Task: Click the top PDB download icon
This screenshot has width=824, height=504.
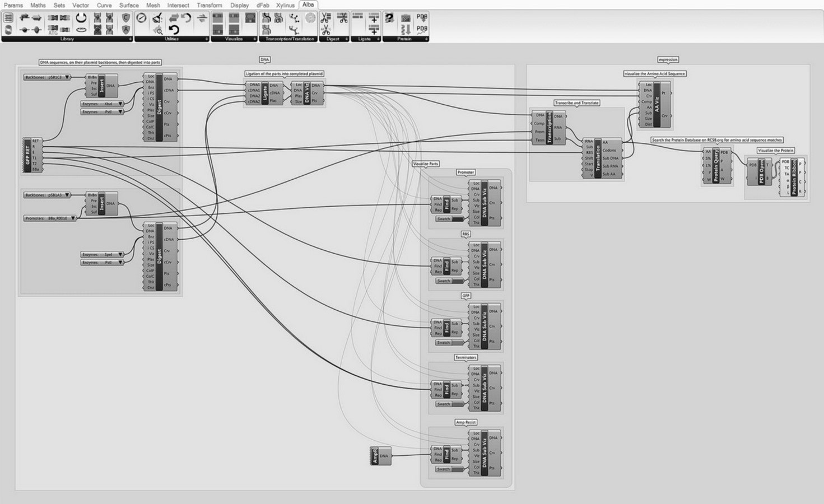Action: click(422, 18)
